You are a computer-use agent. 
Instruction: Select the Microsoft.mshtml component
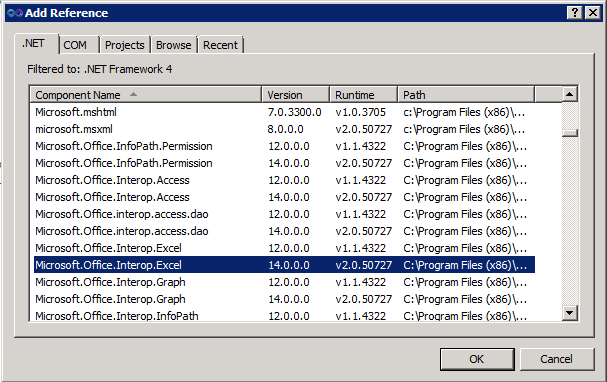pos(284,112)
